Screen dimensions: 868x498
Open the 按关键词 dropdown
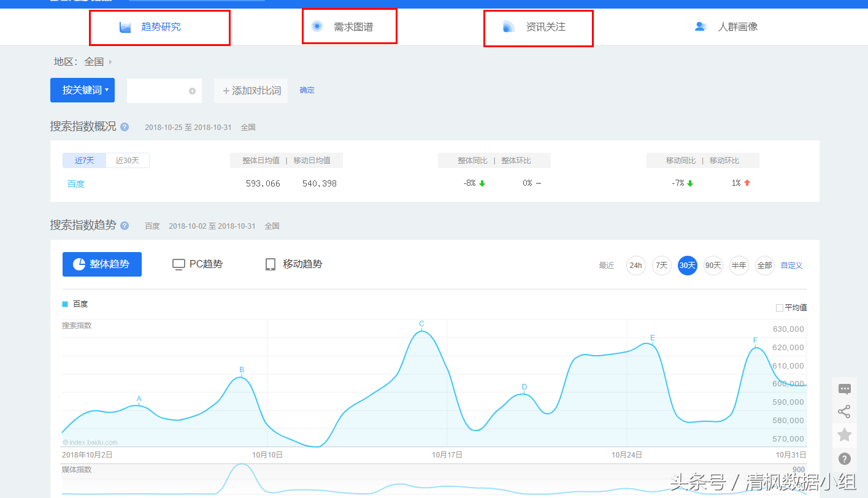coord(82,90)
